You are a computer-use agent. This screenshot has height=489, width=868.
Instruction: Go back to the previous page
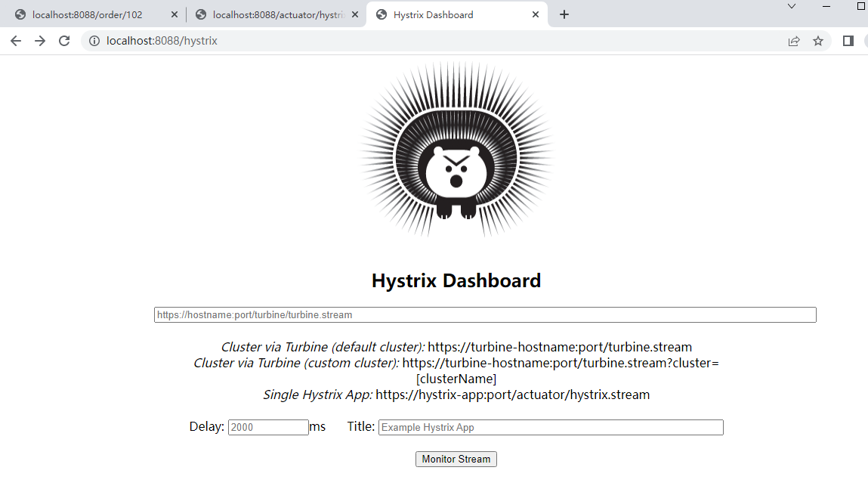16,41
